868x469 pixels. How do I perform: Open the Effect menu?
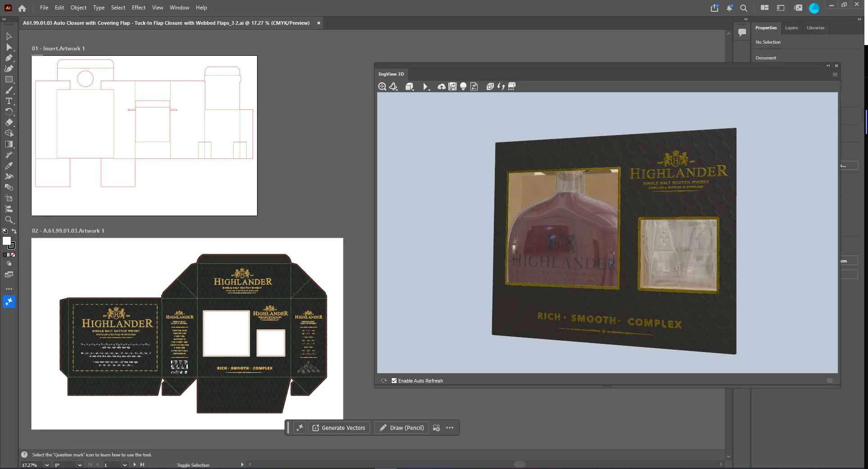139,8
